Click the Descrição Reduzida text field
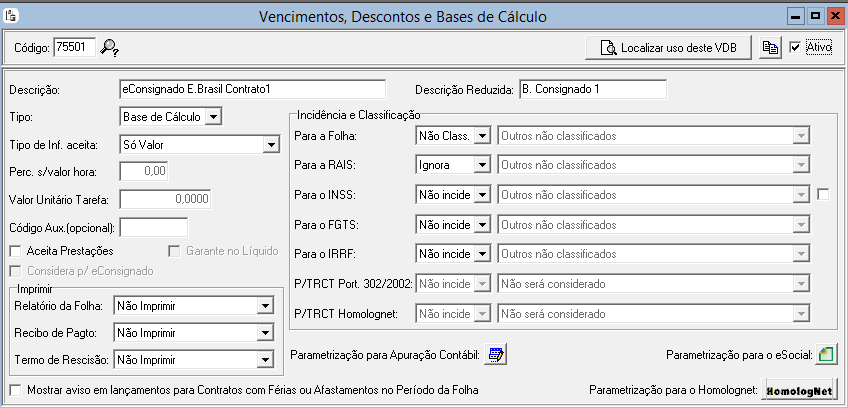Image resolution: width=848 pixels, height=408 pixels. click(x=593, y=89)
